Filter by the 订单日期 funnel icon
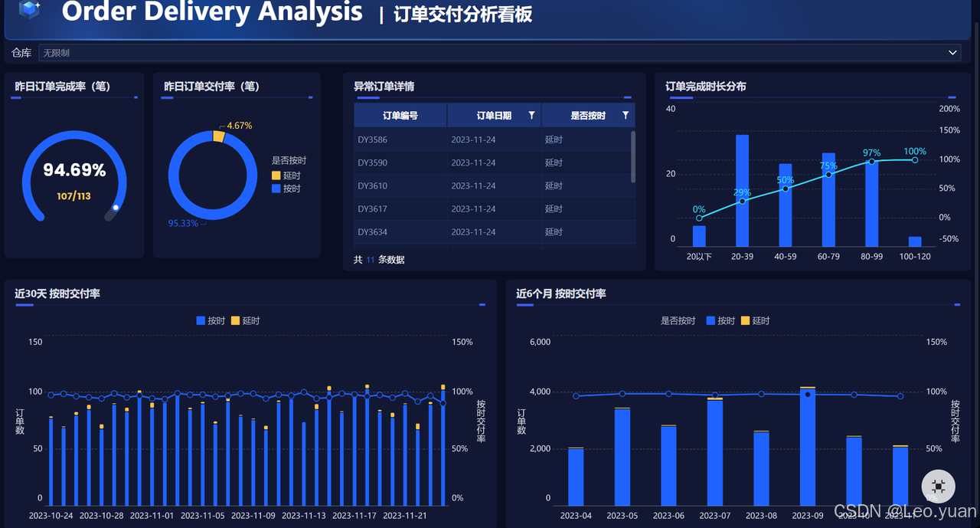Image resolution: width=980 pixels, height=528 pixels. coord(531,115)
